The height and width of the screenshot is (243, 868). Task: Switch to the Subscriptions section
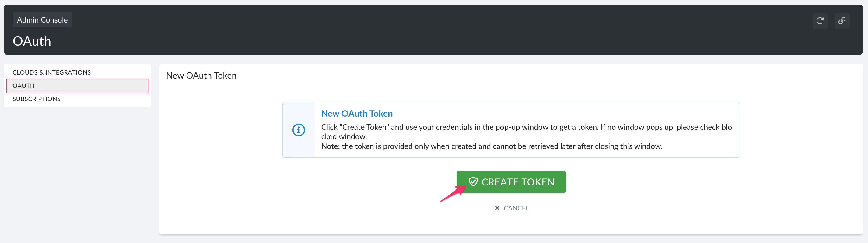click(36, 99)
